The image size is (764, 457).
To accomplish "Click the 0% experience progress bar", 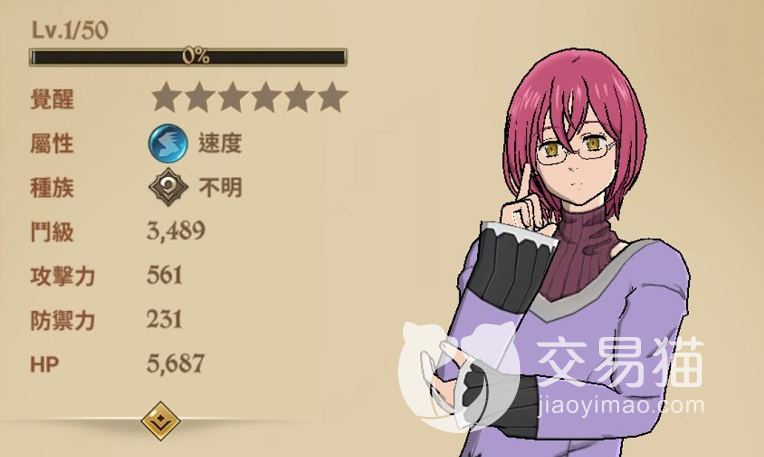I will click(x=188, y=57).
